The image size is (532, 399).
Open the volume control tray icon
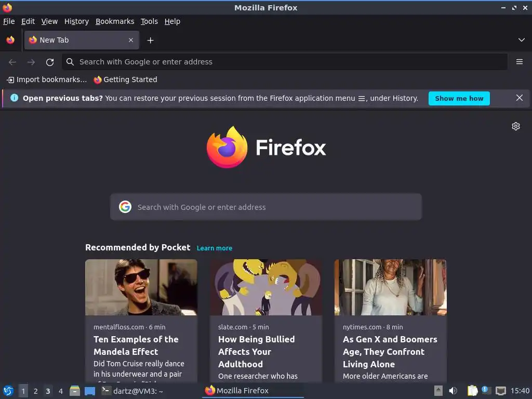tap(453, 391)
